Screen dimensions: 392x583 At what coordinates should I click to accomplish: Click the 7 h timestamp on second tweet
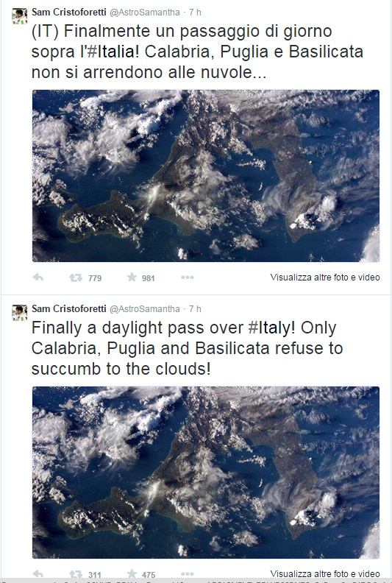tap(195, 308)
